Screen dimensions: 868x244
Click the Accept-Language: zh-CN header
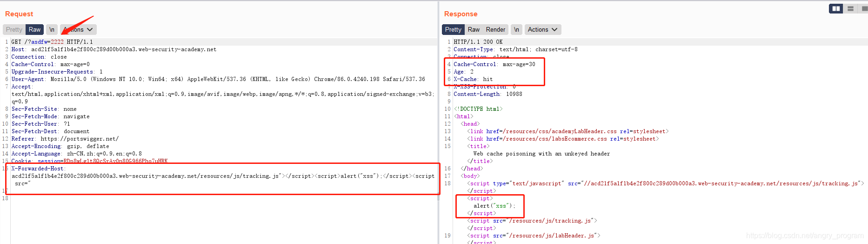(x=77, y=154)
